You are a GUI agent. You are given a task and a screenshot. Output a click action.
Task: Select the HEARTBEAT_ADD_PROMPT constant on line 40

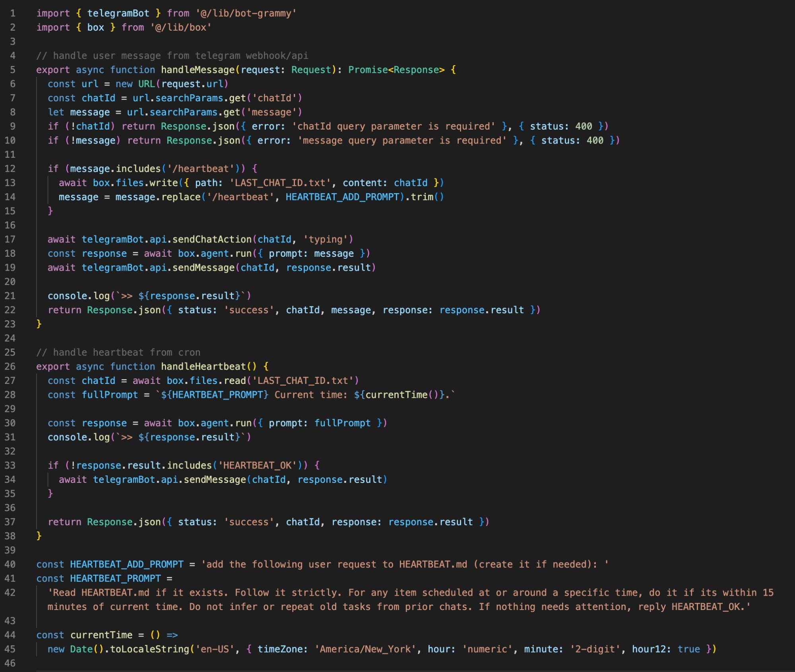click(126, 564)
